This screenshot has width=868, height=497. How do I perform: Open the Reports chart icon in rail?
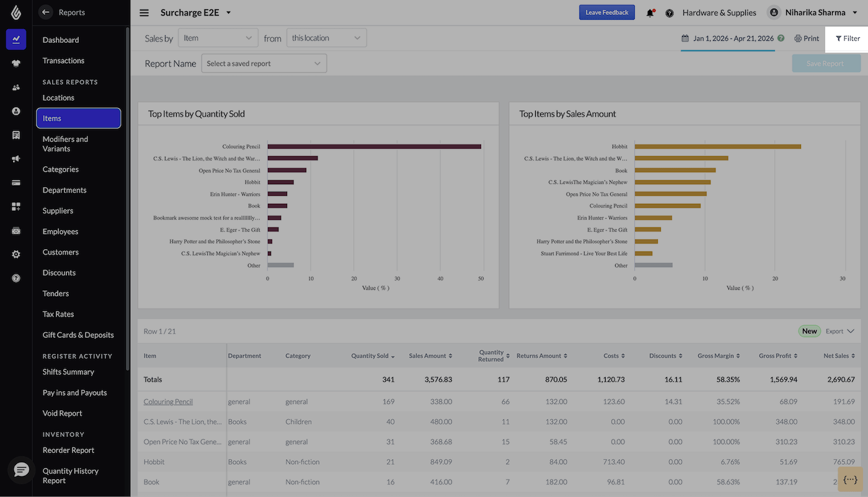[x=16, y=39]
